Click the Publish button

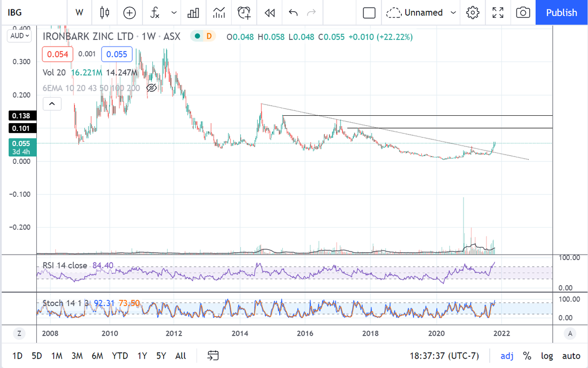(x=562, y=13)
